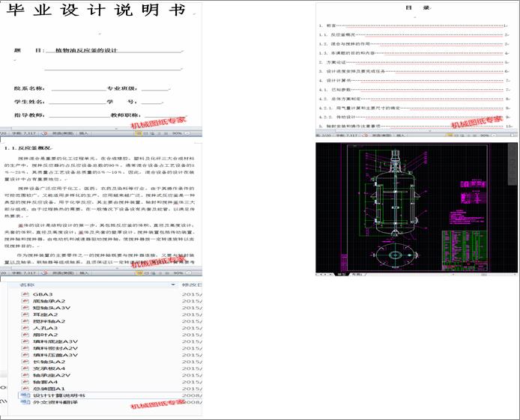The image size is (520, 420).
Task: Click the CAD window vertical scrollbar thumb
Action: tap(513, 164)
